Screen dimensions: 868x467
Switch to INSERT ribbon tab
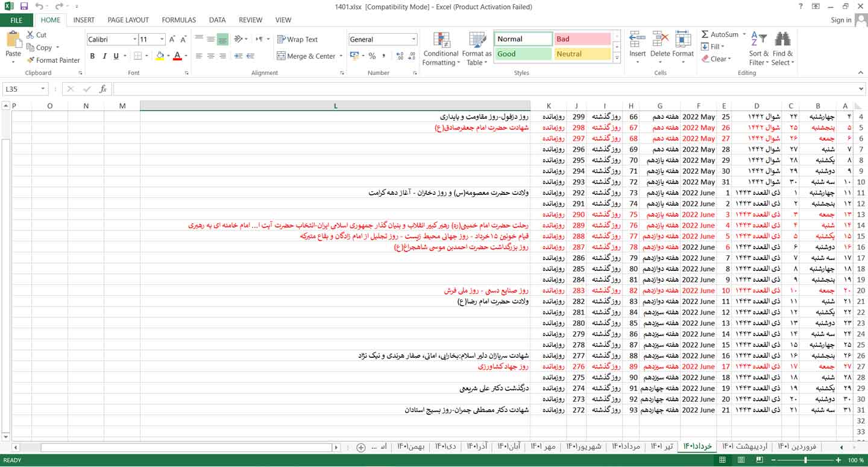[84, 20]
